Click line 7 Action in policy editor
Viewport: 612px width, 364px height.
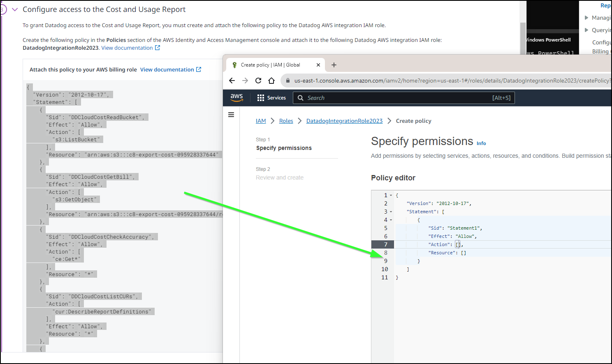[x=446, y=244]
